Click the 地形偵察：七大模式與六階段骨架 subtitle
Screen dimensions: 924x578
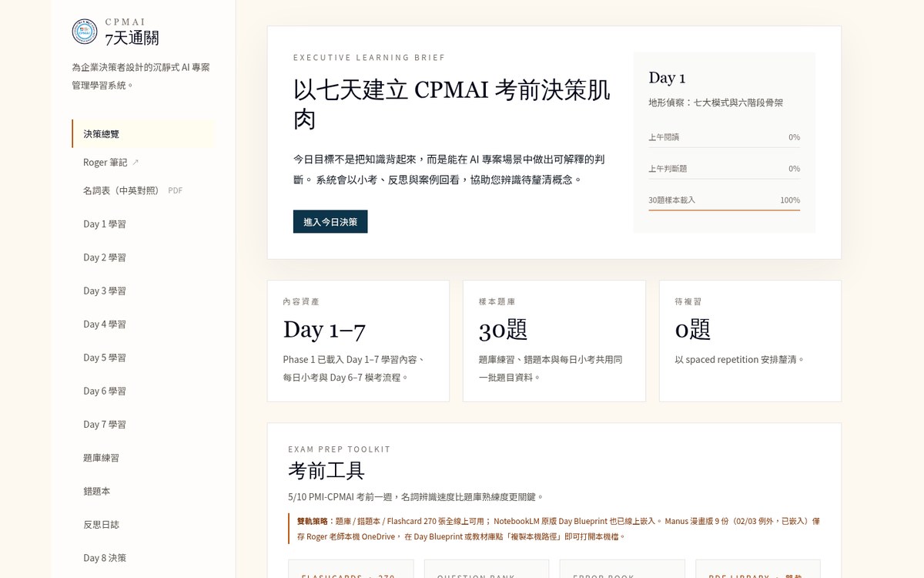715,102
